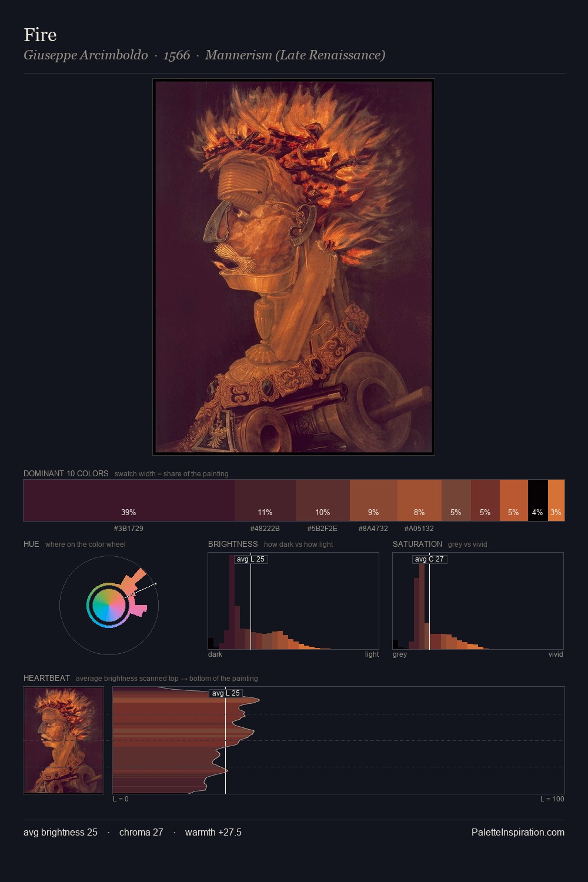
Task: Pick the 3% bright orange swatch
Action: coord(556,500)
